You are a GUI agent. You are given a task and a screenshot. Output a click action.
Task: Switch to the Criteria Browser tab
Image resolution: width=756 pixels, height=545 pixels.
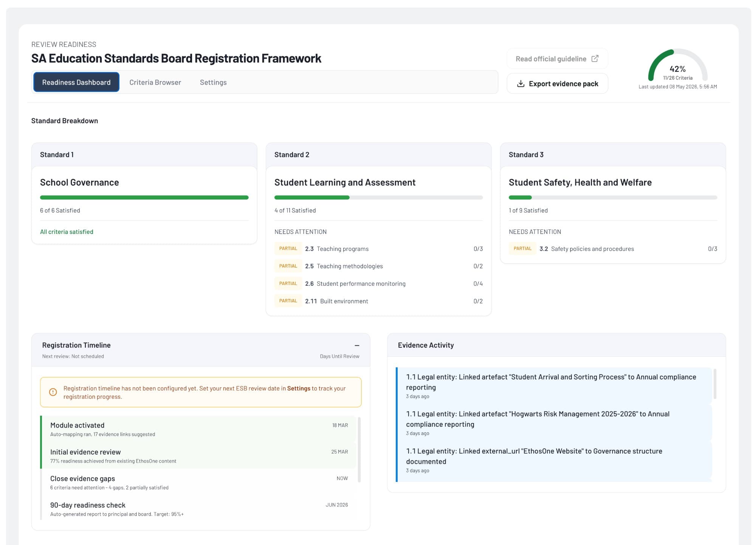point(155,82)
